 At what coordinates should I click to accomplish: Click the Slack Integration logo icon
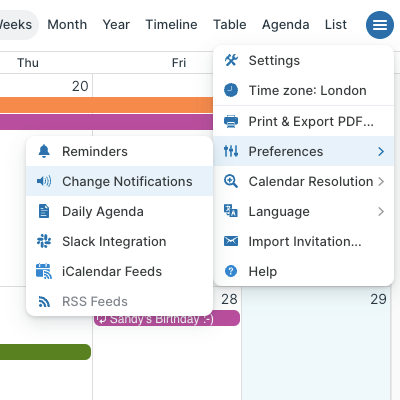click(44, 241)
